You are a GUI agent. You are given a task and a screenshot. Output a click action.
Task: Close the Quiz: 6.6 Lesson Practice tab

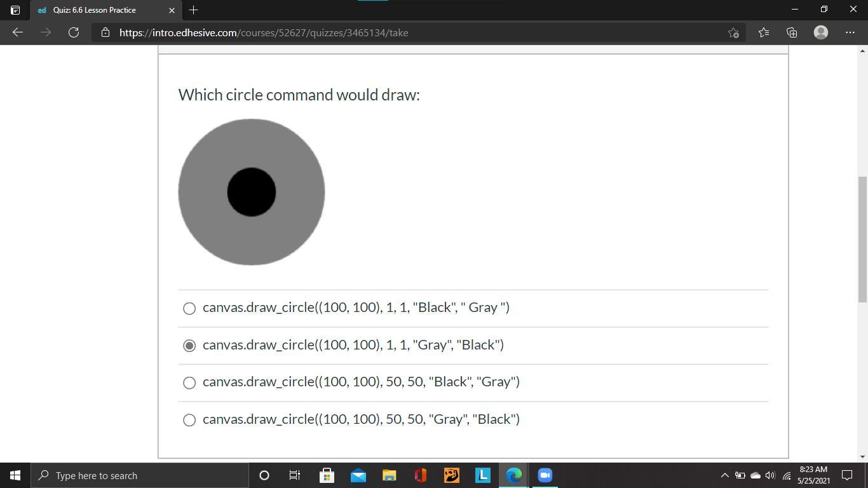pos(172,10)
